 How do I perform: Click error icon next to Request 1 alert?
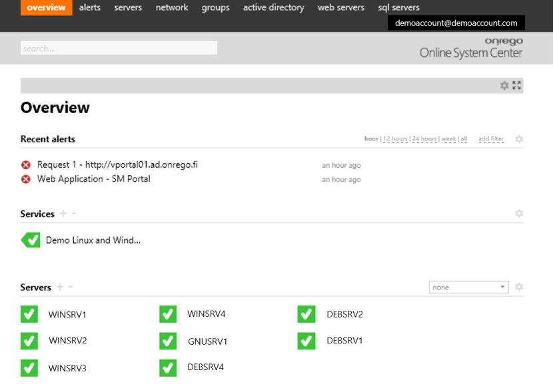[x=25, y=164]
